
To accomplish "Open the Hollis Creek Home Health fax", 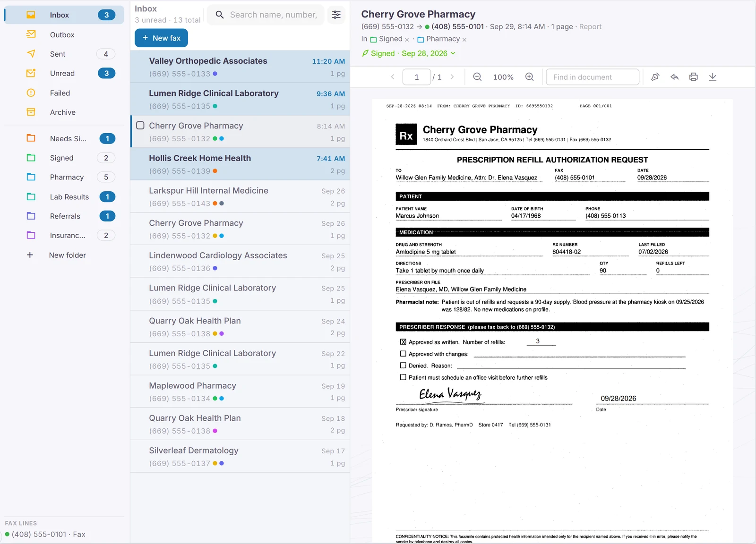I will (x=240, y=164).
